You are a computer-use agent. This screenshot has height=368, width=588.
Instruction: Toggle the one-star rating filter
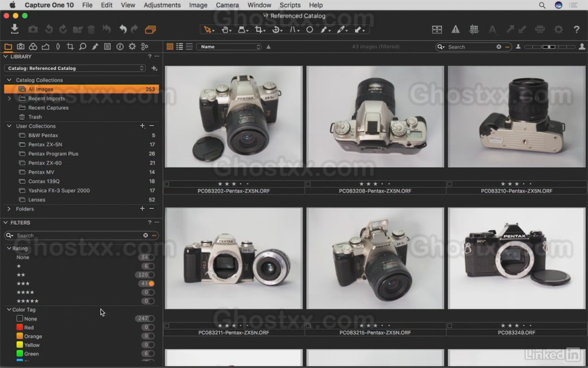(151, 266)
